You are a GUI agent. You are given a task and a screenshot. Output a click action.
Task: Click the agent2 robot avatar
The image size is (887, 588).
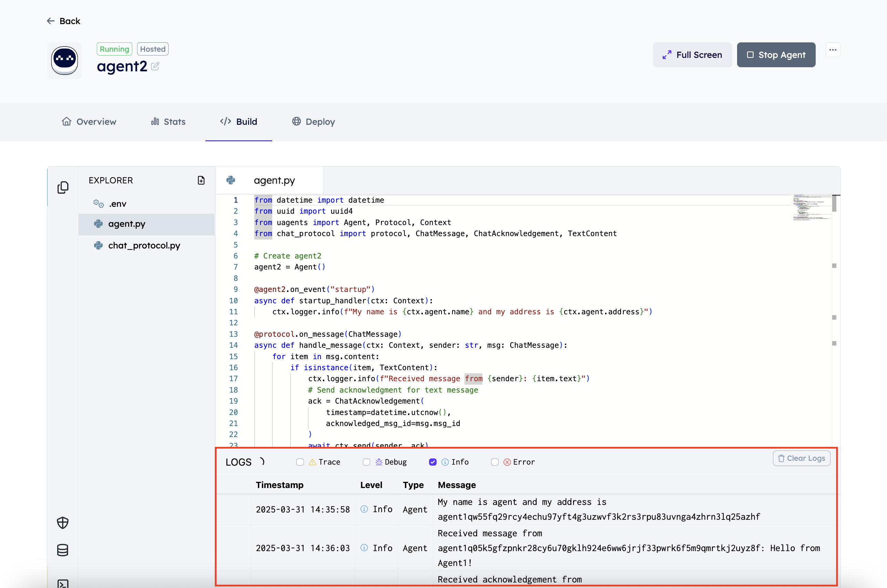(x=64, y=61)
